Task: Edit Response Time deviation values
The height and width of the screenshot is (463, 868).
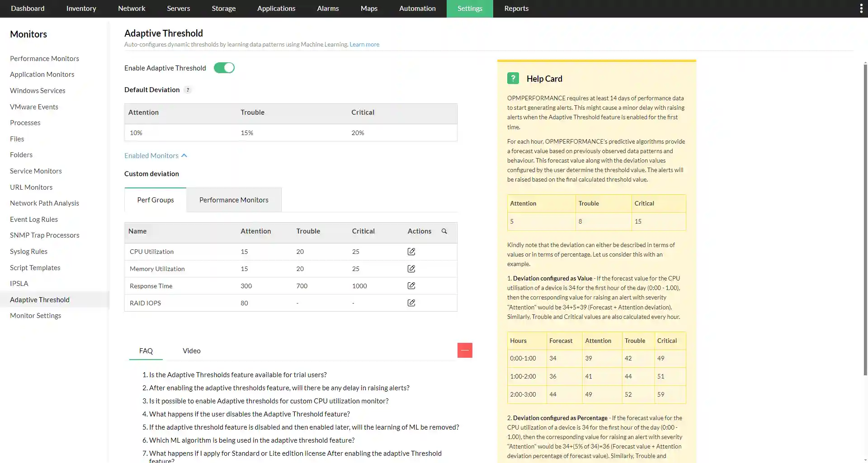Action: 411,285
